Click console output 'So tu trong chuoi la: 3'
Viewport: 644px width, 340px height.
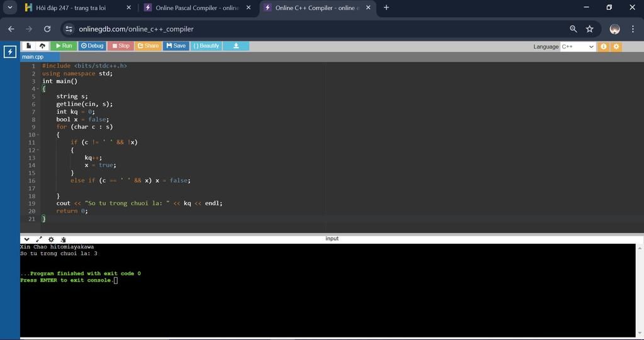[58, 253]
